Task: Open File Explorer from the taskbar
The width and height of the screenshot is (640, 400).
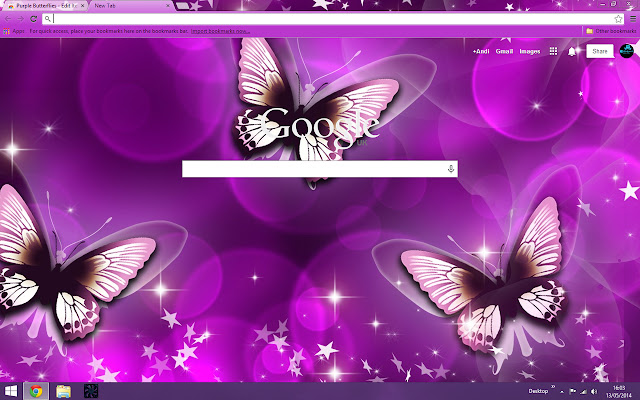Action: click(63, 391)
